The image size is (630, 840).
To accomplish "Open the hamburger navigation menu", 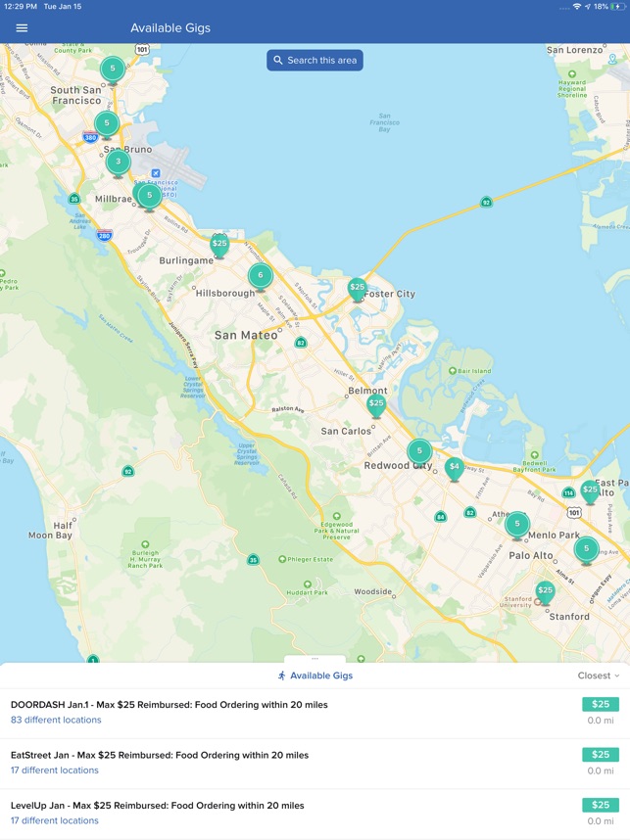I will 22,27.
